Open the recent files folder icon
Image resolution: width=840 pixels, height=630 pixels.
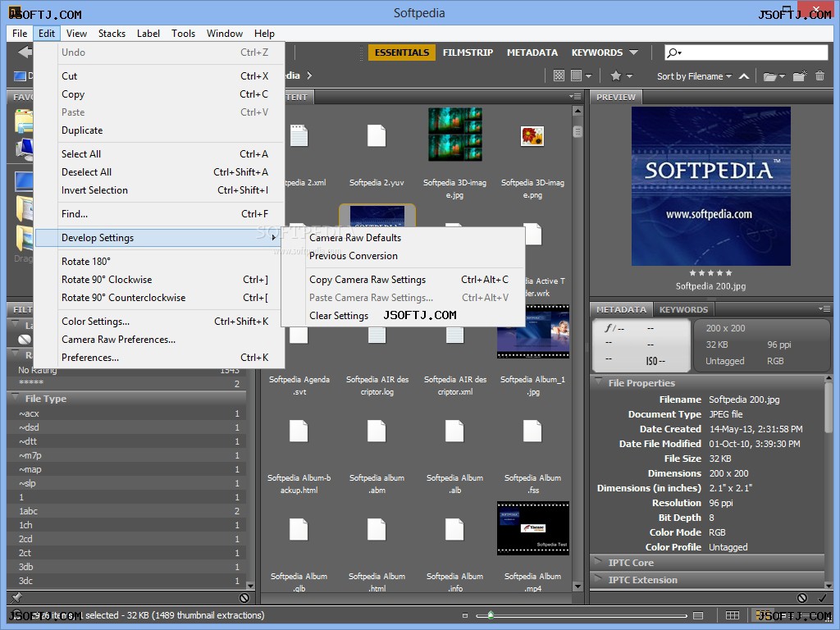774,76
